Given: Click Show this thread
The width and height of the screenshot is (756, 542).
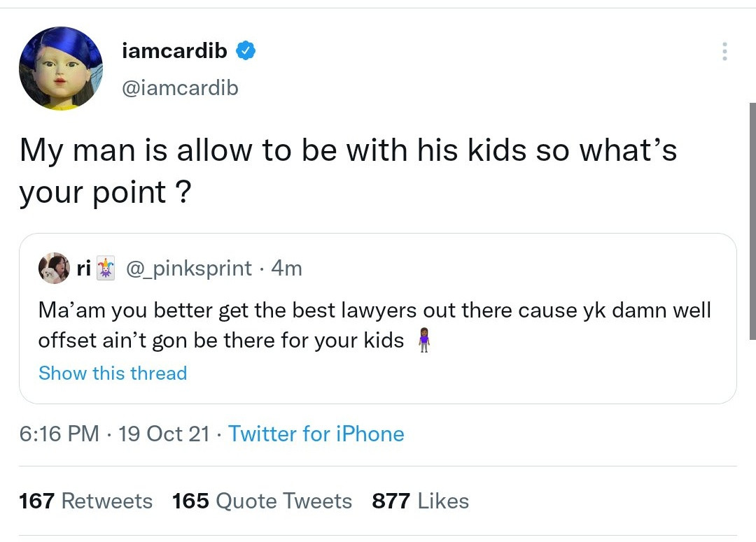Looking at the screenshot, I should (x=113, y=373).
